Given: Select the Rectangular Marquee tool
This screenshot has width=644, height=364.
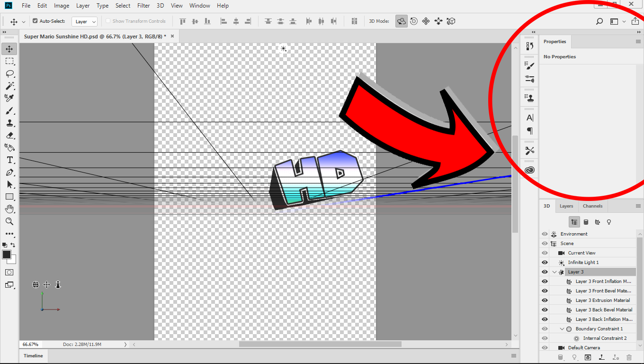Looking at the screenshot, I should tap(9, 61).
